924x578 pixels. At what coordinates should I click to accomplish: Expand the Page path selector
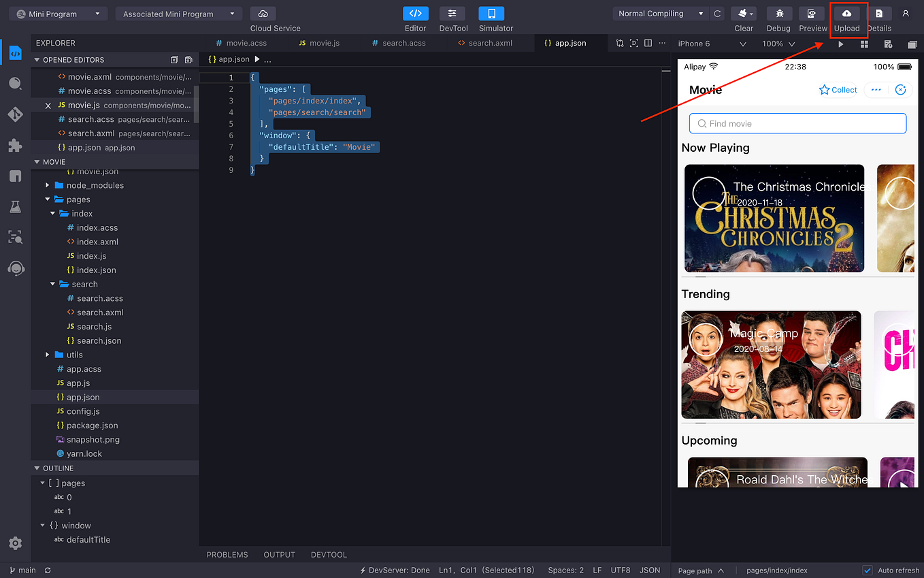pos(701,571)
